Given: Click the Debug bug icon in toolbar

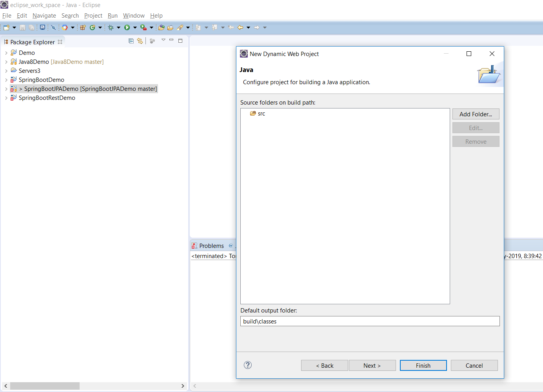Looking at the screenshot, I should pyautogui.click(x=111, y=27).
